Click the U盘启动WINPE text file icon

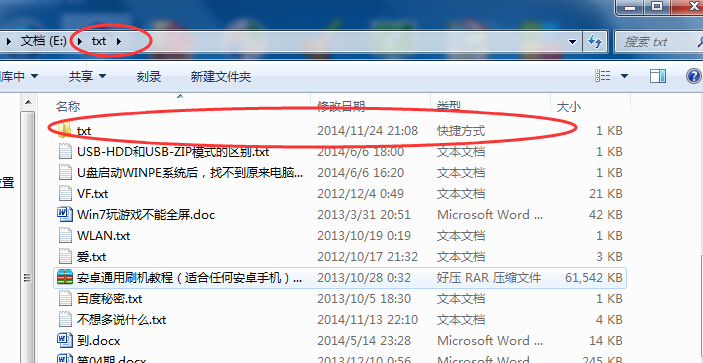[65, 173]
